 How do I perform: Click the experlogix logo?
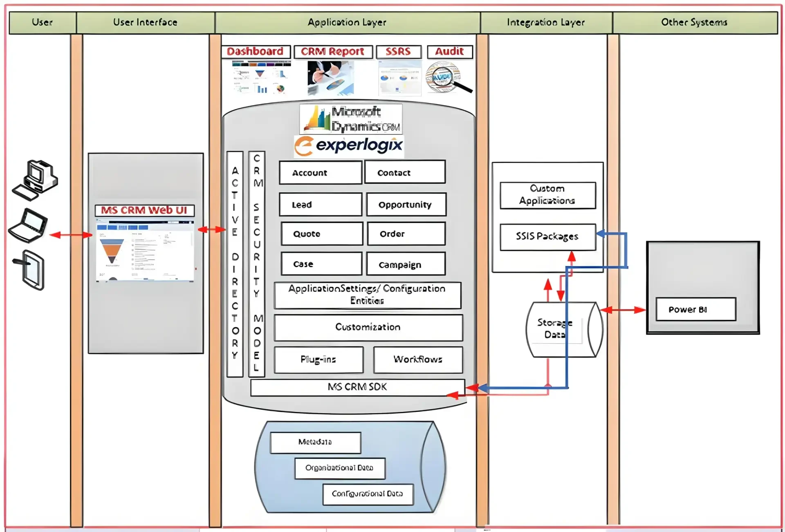click(349, 146)
